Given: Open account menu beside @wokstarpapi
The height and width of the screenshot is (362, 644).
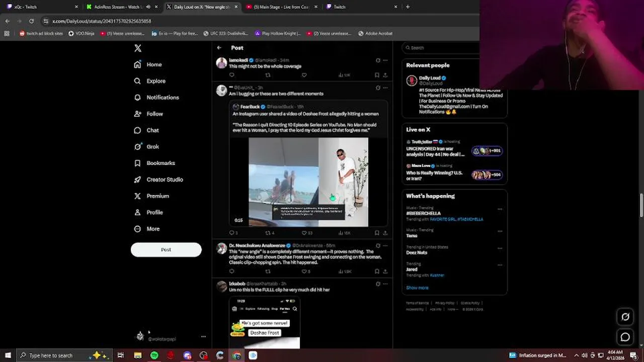Looking at the screenshot, I should click(x=203, y=336).
